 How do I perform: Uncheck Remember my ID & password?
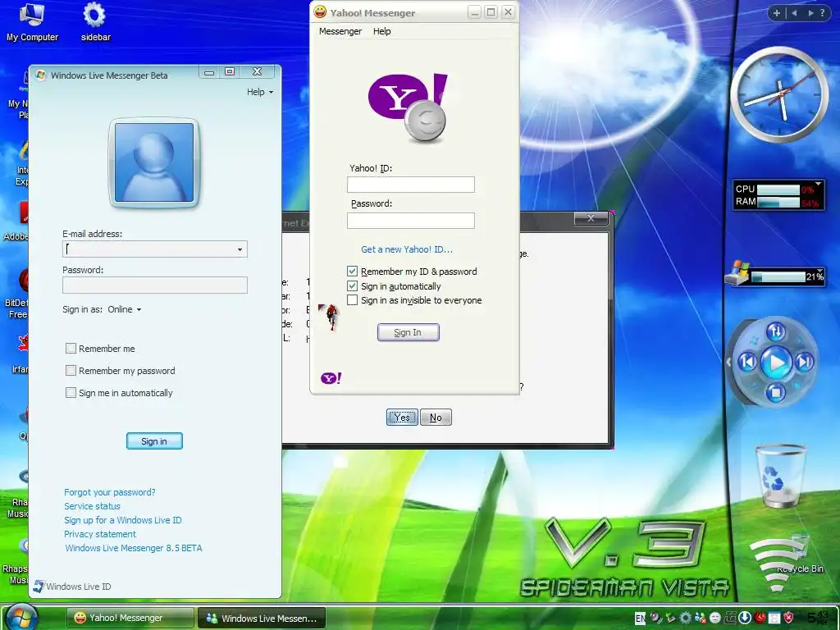352,271
